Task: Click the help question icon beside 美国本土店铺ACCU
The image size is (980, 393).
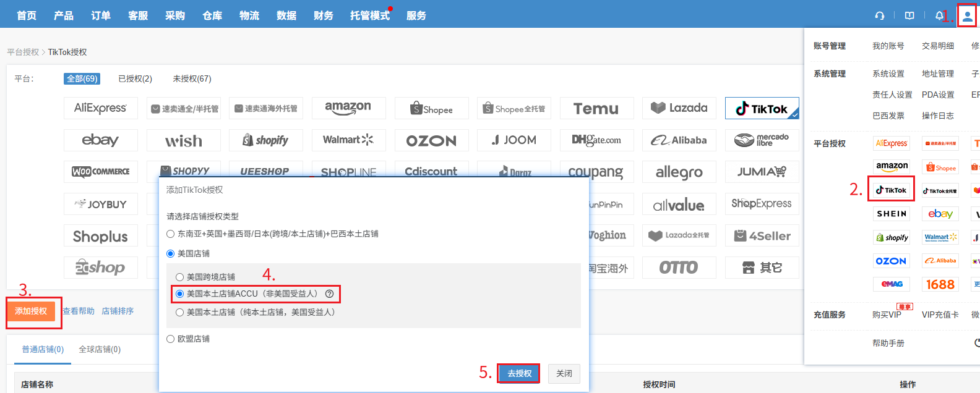Action: pyautogui.click(x=330, y=294)
